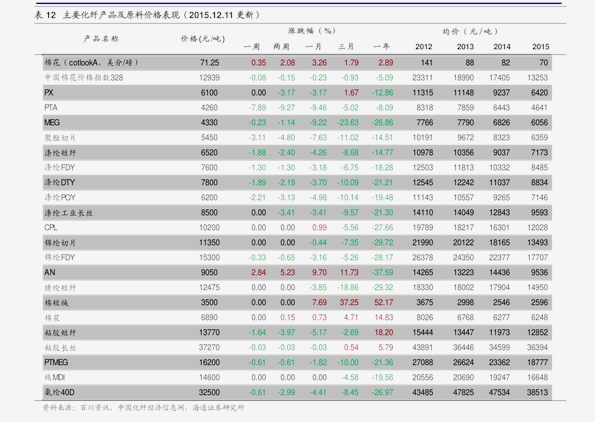595x422 pixels.
Task: Click the 价格(元/吨) column header
Action: point(203,39)
